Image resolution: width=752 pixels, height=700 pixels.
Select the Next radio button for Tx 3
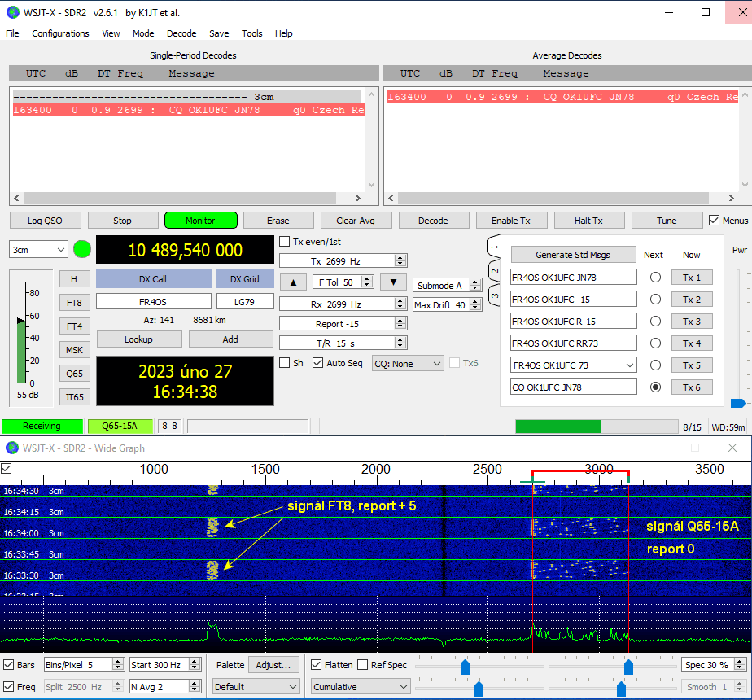[x=654, y=322]
